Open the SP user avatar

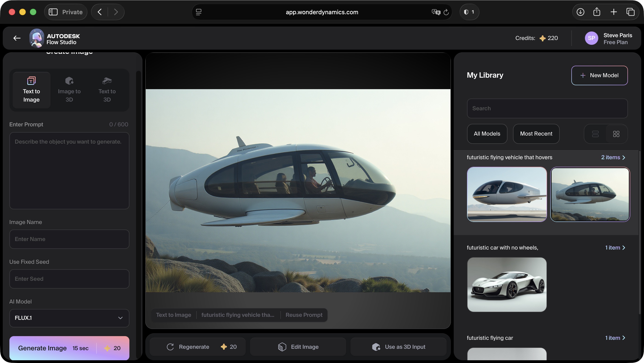click(591, 38)
